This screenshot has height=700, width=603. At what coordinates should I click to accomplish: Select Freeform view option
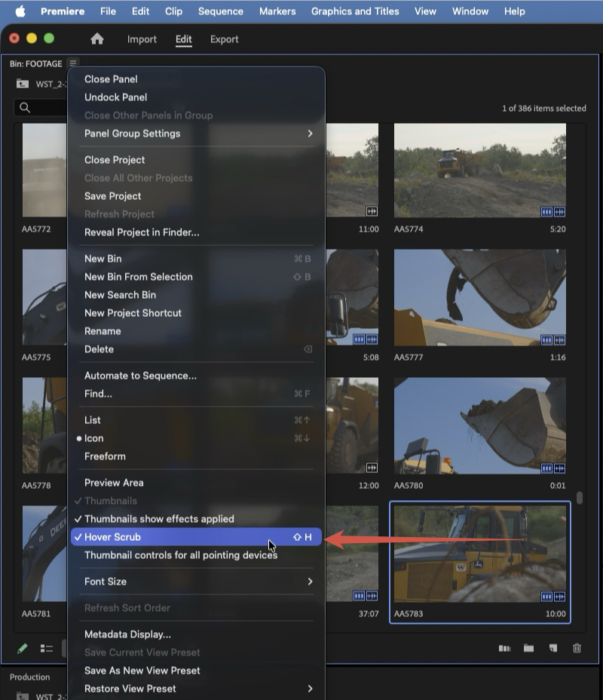coord(196,456)
